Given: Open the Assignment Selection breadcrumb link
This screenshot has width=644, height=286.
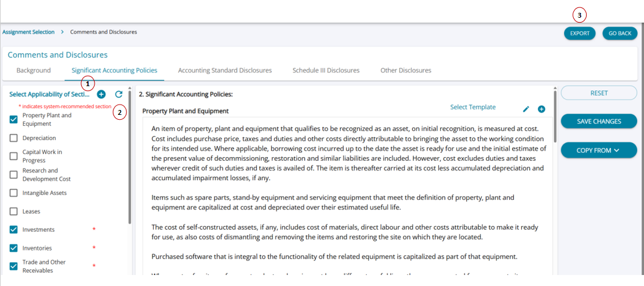Looking at the screenshot, I should 28,32.
